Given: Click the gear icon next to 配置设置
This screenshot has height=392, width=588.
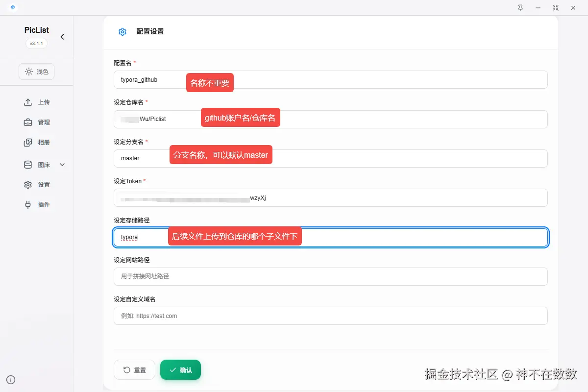Looking at the screenshot, I should (122, 32).
